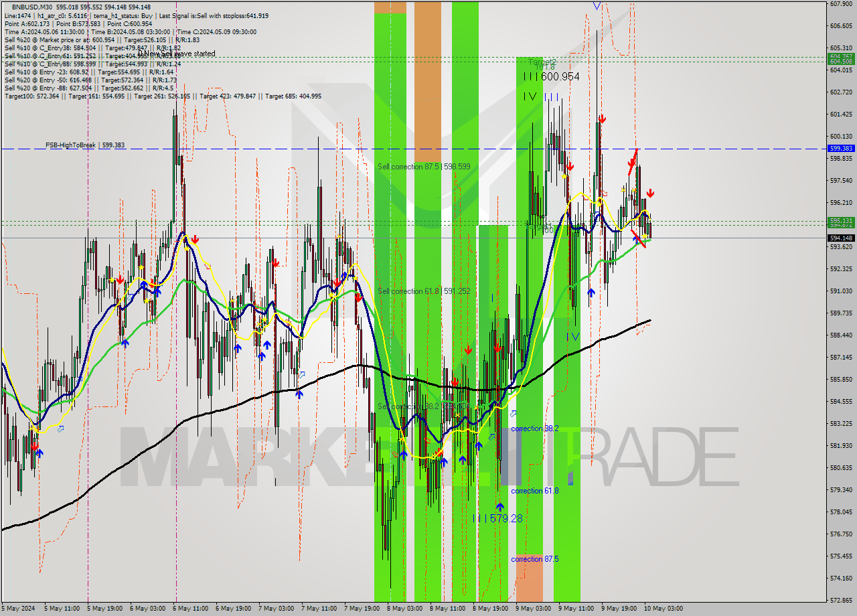Image resolution: width=857 pixels, height=616 pixels.
Task: Click the '9 May 11:00' time axis label
Action: 576,609
